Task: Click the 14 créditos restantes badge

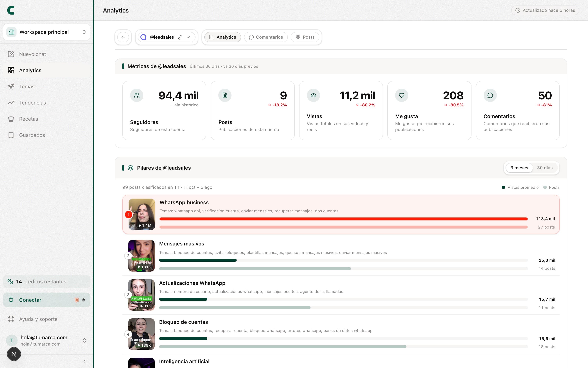Action: tap(47, 282)
